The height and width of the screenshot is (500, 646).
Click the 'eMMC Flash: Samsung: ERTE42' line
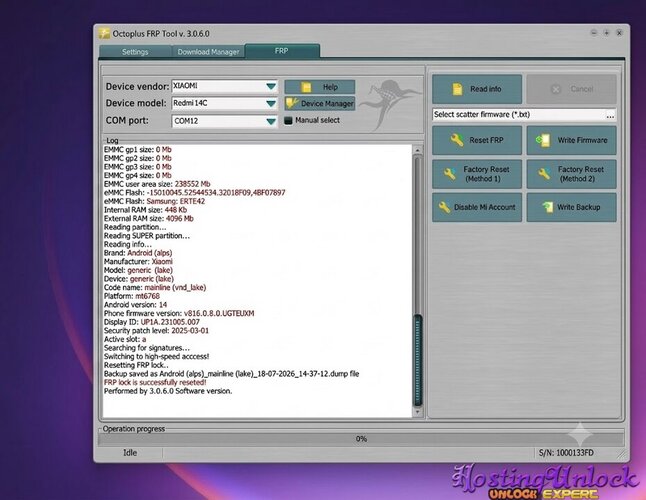click(154, 201)
